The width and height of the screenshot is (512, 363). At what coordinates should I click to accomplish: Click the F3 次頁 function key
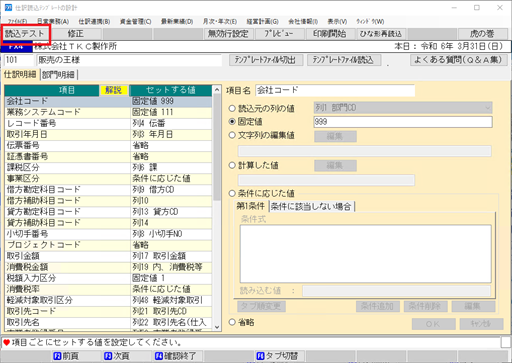click(116, 356)
